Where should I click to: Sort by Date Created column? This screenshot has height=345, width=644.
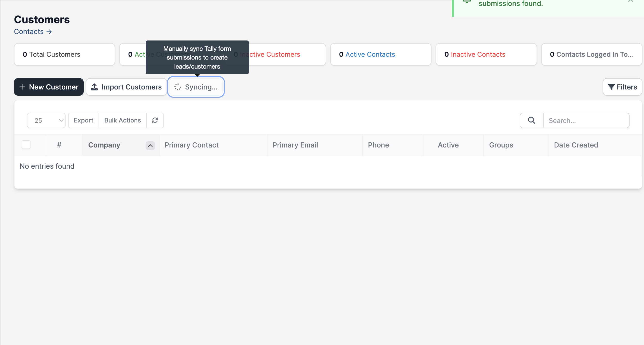(x=576, y=145)
